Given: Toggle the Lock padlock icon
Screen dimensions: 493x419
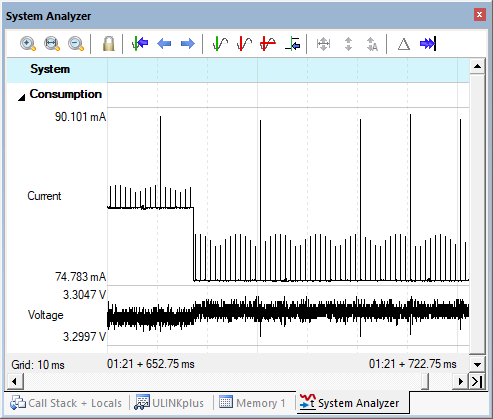Looking at the screenshot, I should click(x=108, y=44).
